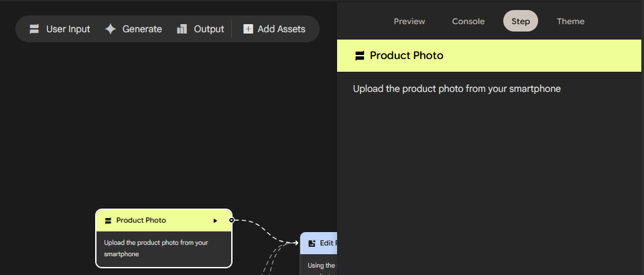Image resolution: width=644 pixels, height=275 pixels.
Task: Click the Output bar chart icon
Action: (182, 29)
